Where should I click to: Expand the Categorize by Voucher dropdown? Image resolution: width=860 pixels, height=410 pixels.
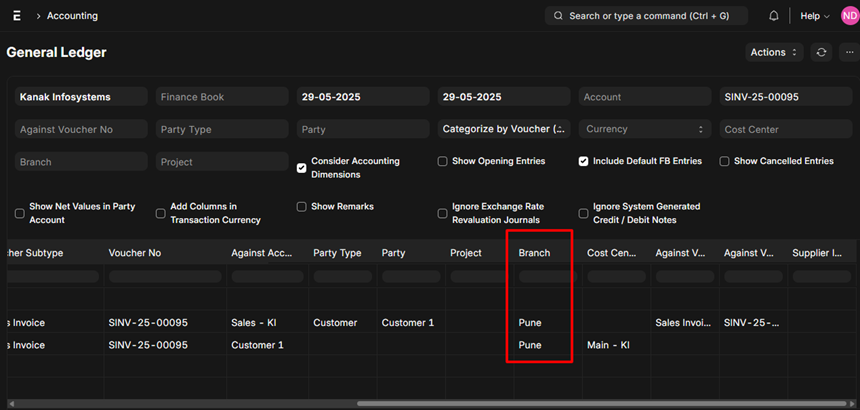[x=504, y=129]
